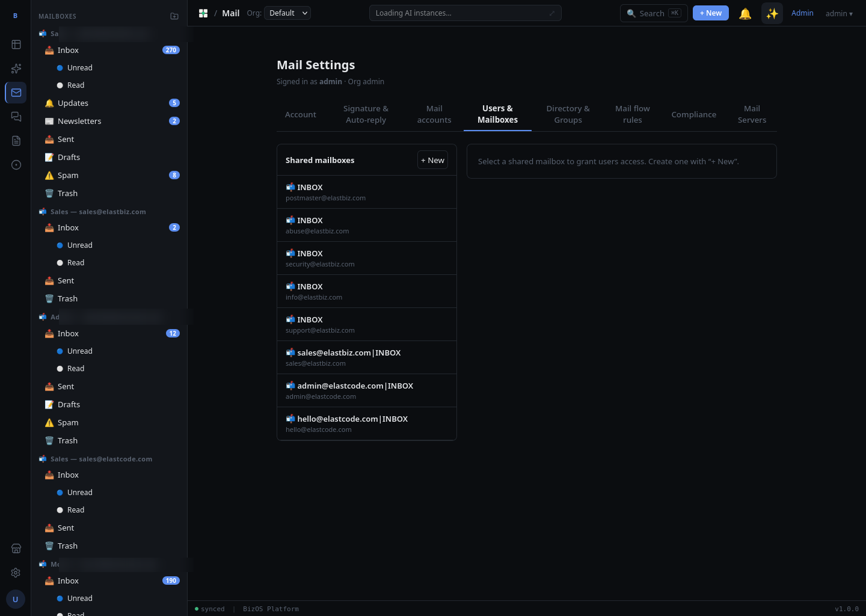Screen dimensions: 866x616
Task: Open the Mail module in left rail
Action: (x=16, y=93)
